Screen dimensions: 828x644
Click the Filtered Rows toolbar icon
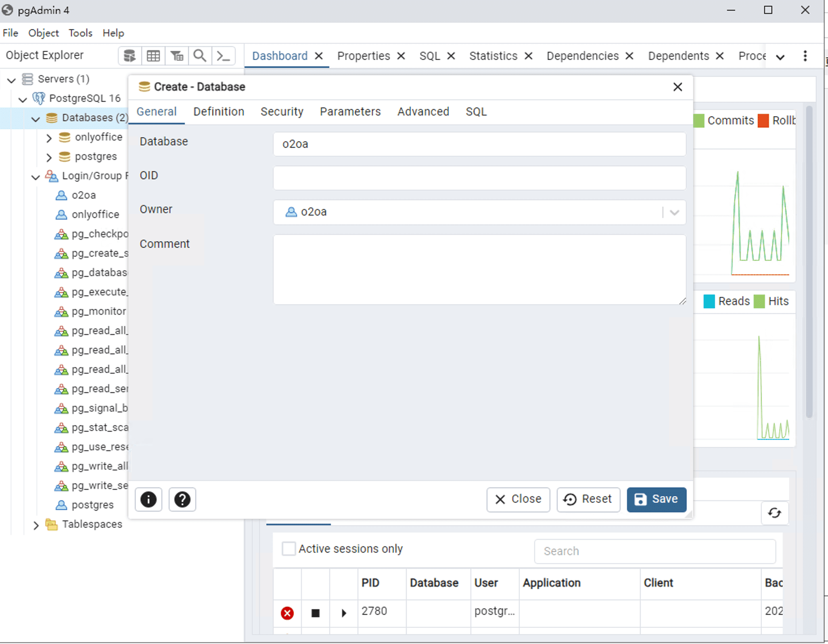click(x=177, y=56)
